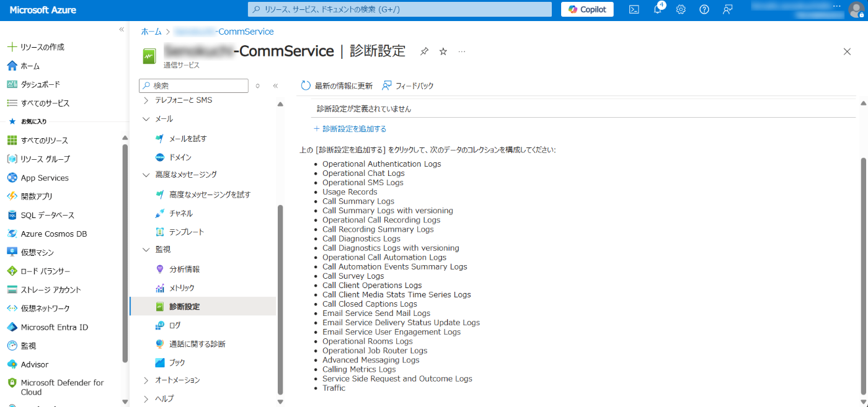Click リソースの作成 plus icon

click(x=11, y=47)
